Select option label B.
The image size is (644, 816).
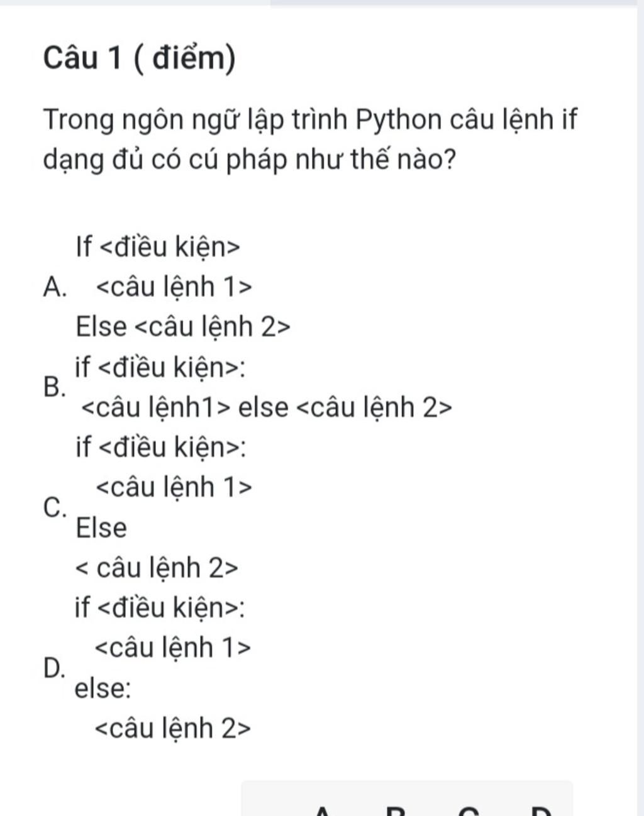click(x=55, y=386)
